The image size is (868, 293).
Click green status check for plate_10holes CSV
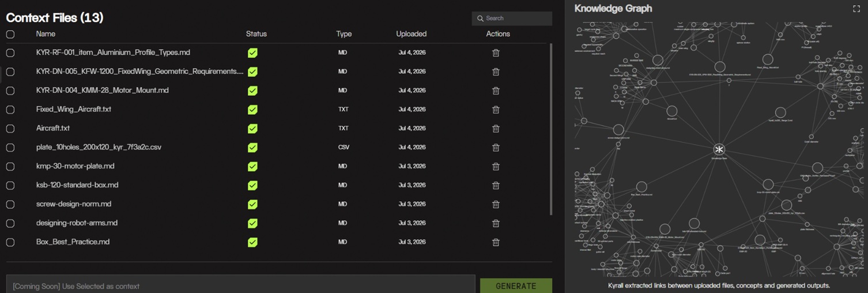point(252,148)
